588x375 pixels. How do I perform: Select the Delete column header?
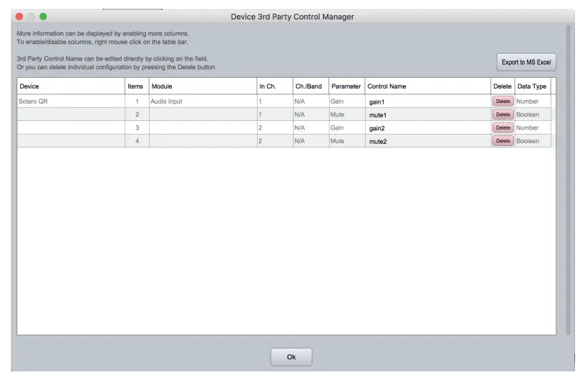[502, 86]
